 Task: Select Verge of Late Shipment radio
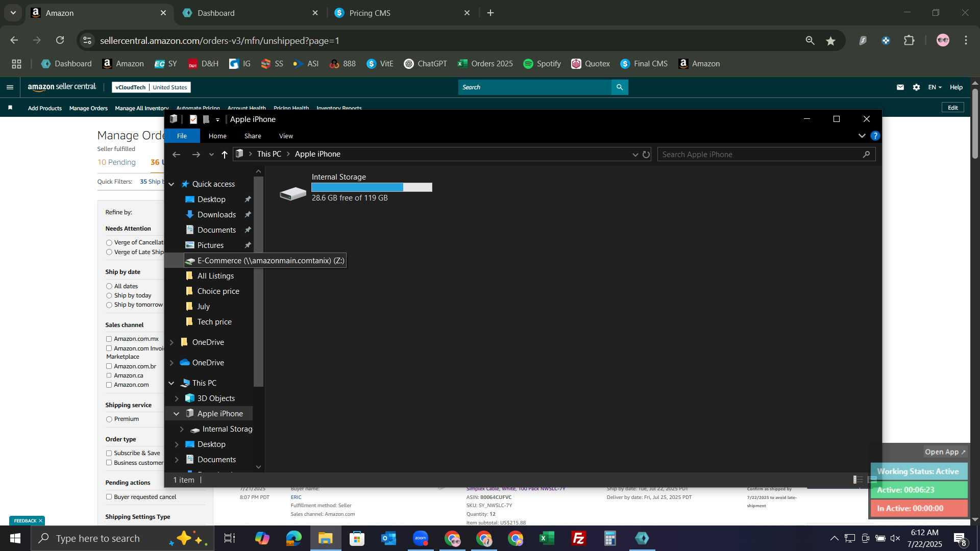click(109, 252)
